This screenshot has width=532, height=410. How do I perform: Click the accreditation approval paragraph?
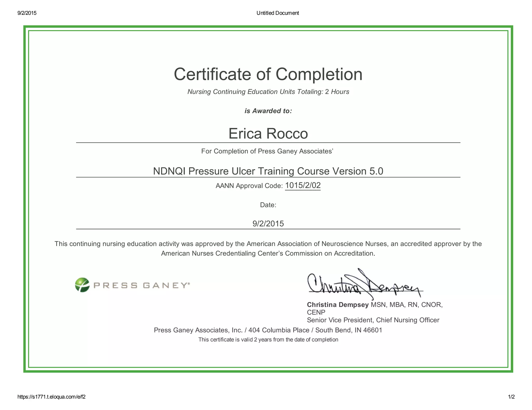[x=268, y=249]
